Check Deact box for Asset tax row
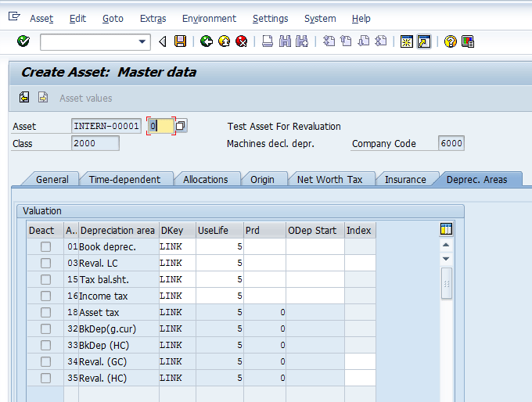This screenshot has height=402, width=532. [x=45, y=312]
